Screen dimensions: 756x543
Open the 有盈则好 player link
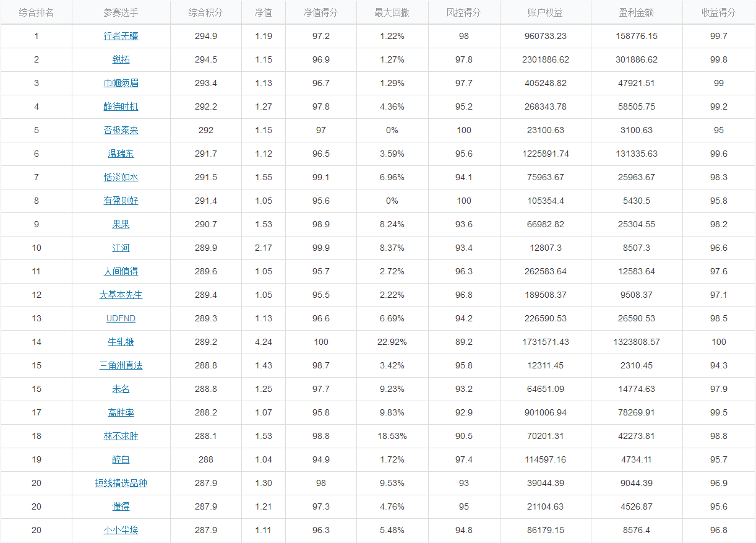tap(121, 201)
